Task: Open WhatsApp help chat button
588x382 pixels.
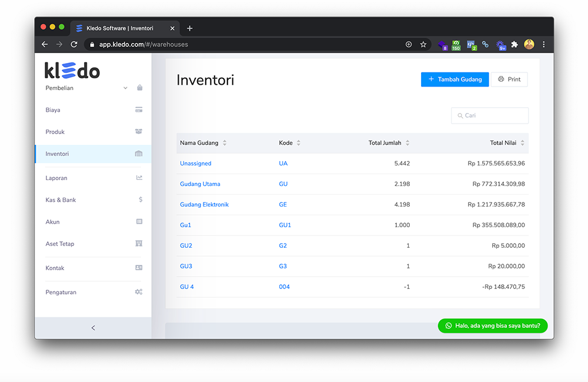Action: tap(493, 325)
